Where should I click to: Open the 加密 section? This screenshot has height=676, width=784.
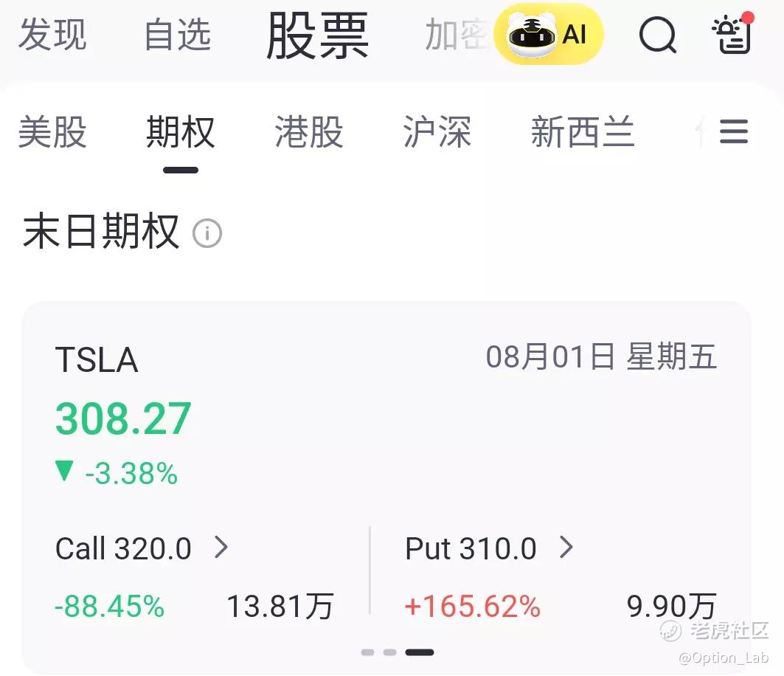(x=455, y=35)
